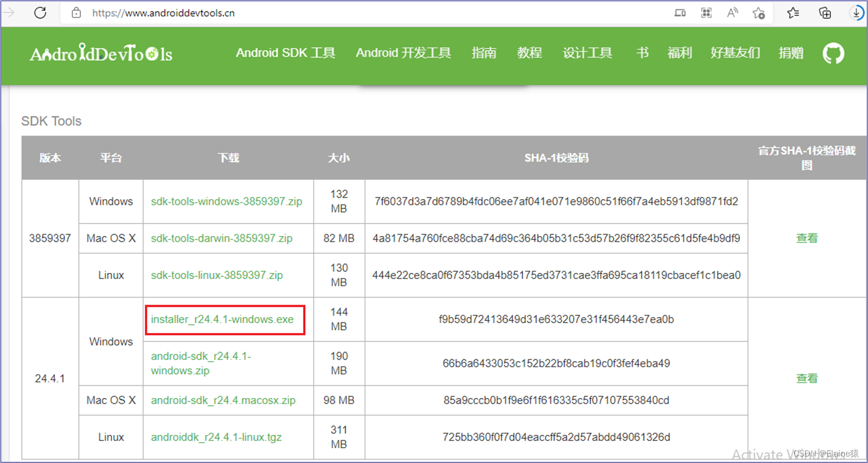
Task: Select the version cell 3859397
Action: [x=50, y=238]
